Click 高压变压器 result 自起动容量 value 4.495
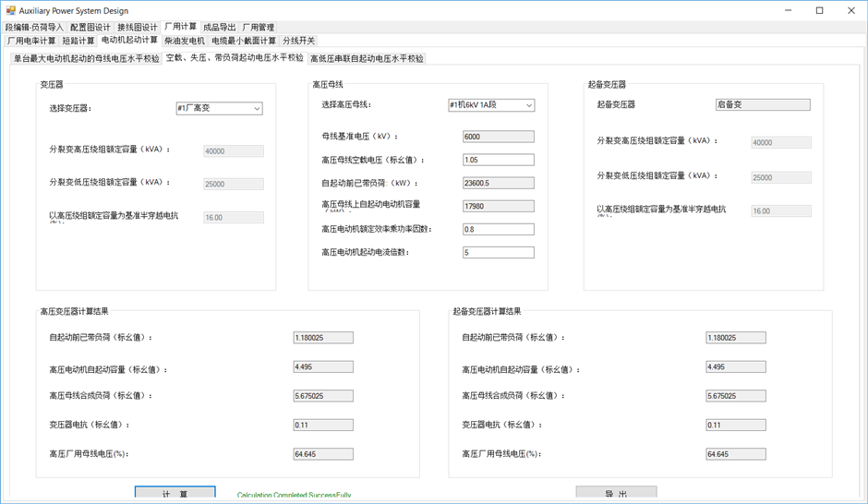 [x=323, y=366]
